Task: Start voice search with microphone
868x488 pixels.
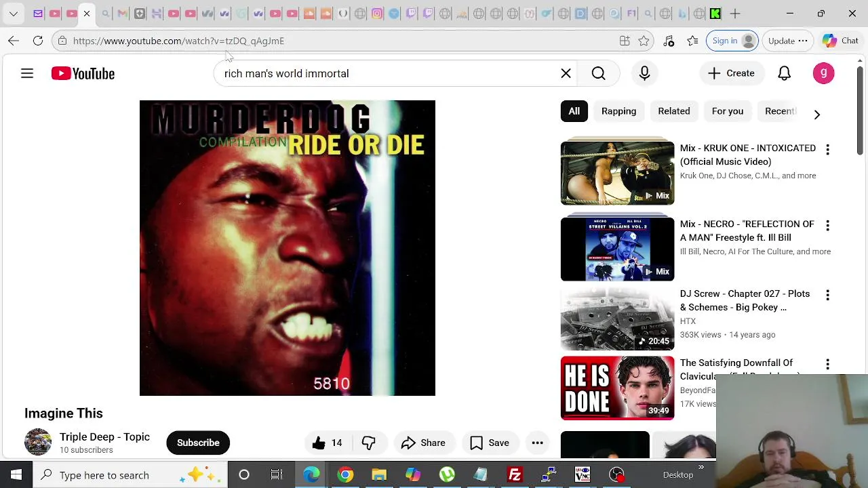Action: [x=644, y=73]
